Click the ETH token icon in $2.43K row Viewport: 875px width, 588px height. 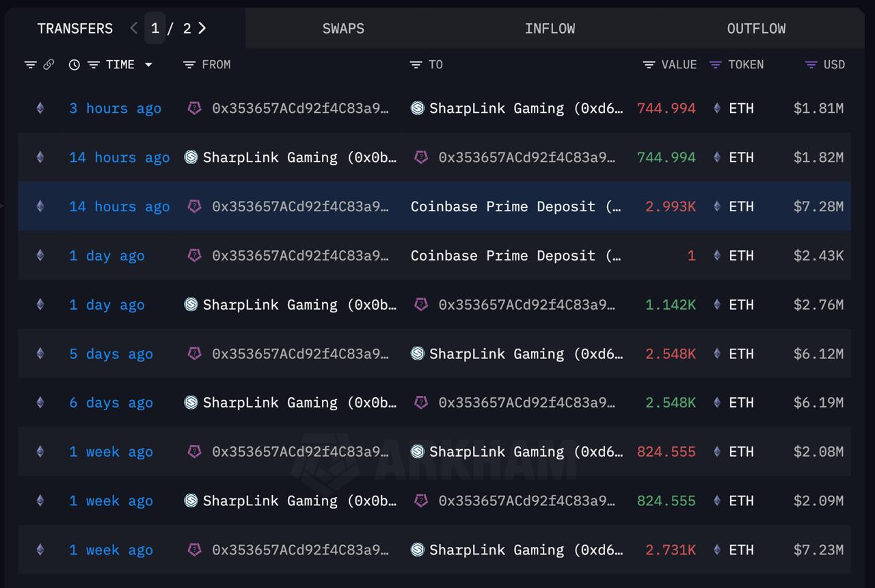717,255
